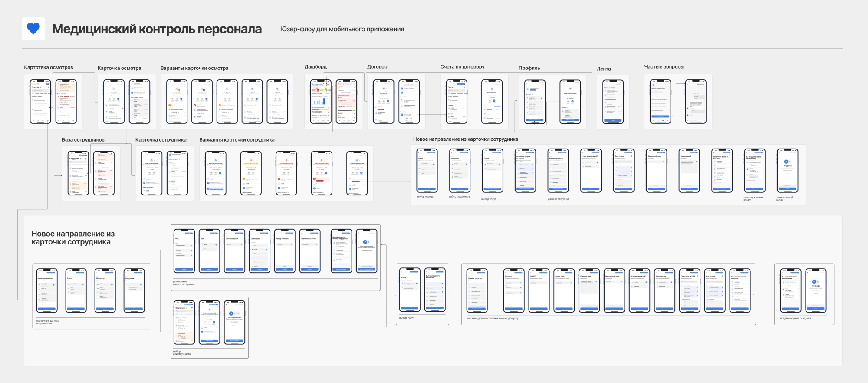The image size is (868, 383).
Task: Click the blue checkmark on final order screen
Action: (787, 162)
